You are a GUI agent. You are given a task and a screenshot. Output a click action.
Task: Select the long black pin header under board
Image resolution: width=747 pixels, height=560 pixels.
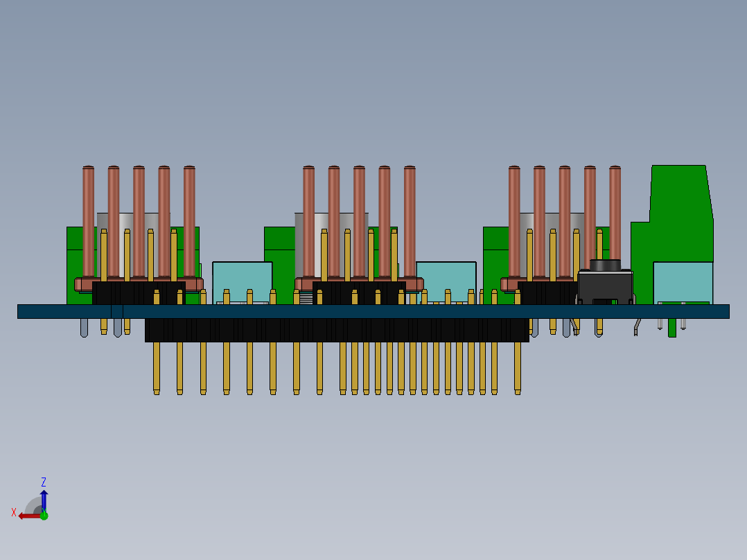point(337,330)
